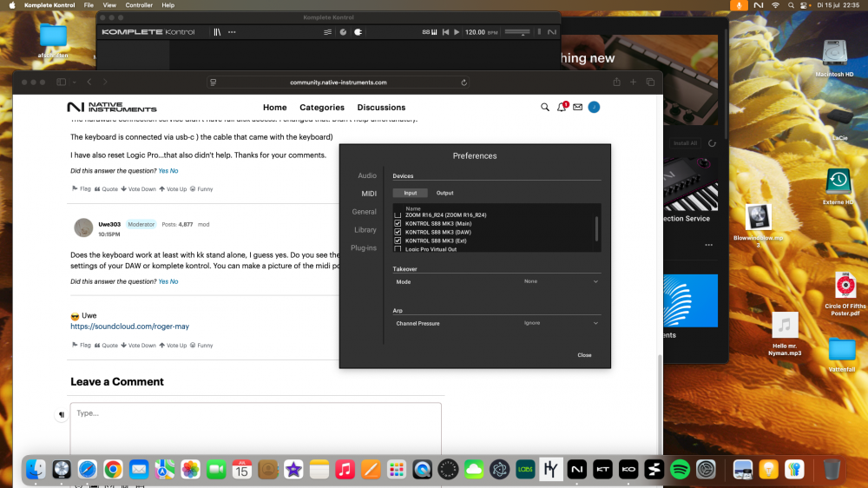Click the 120.00 BPM tempo field
Viewport: 868px width, 488px height.
coord(481,32)
